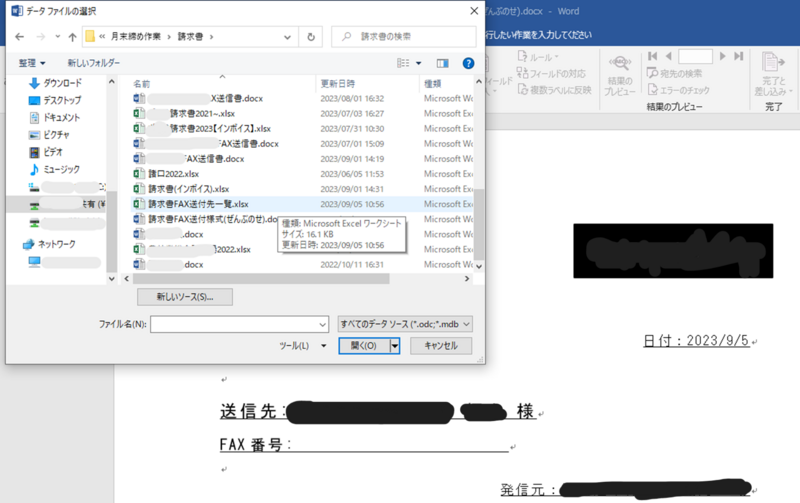Click フィールドの対応 in Word ribbon
The image size is (800, 503).
coord(551,73)
